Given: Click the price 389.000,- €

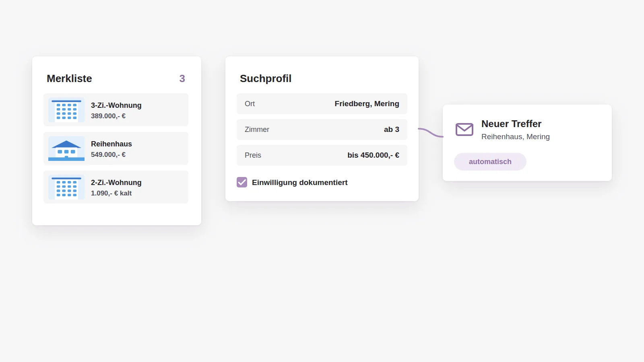Looking at the screenshot, I should click(108, 116).
